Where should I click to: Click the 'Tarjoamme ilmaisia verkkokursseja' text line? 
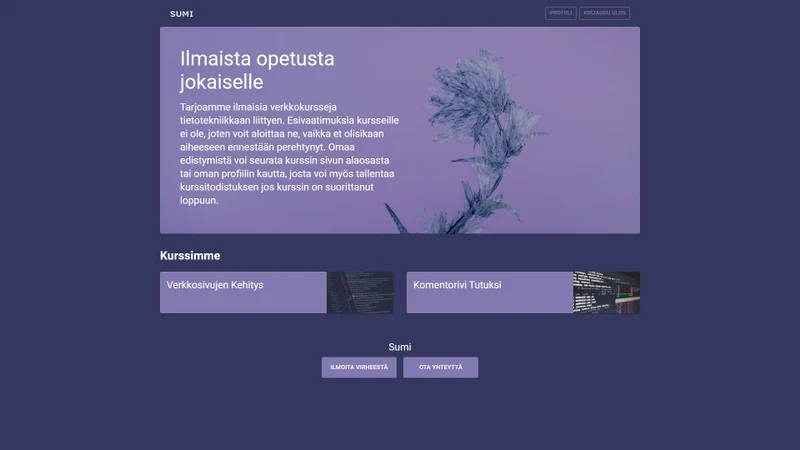(x=258, y=107)
